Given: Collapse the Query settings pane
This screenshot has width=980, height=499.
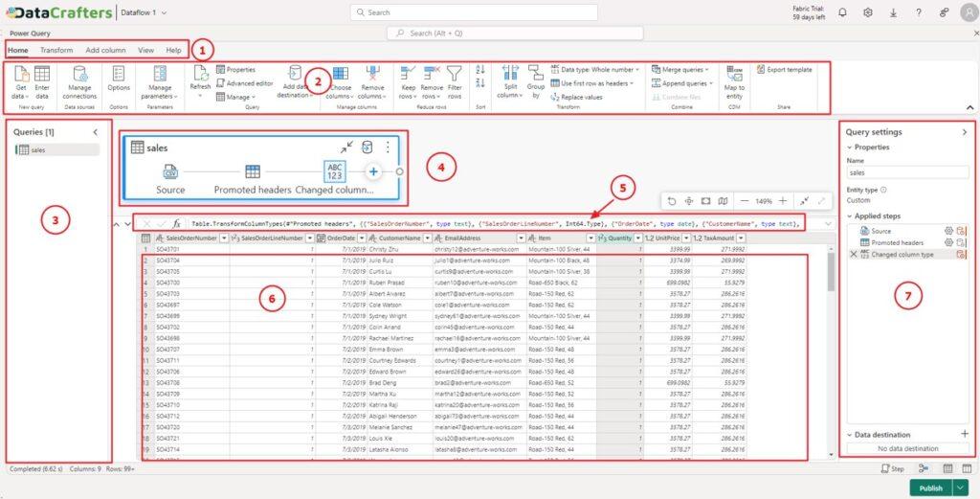Looking at the screenshot, I should coord(965,132).
